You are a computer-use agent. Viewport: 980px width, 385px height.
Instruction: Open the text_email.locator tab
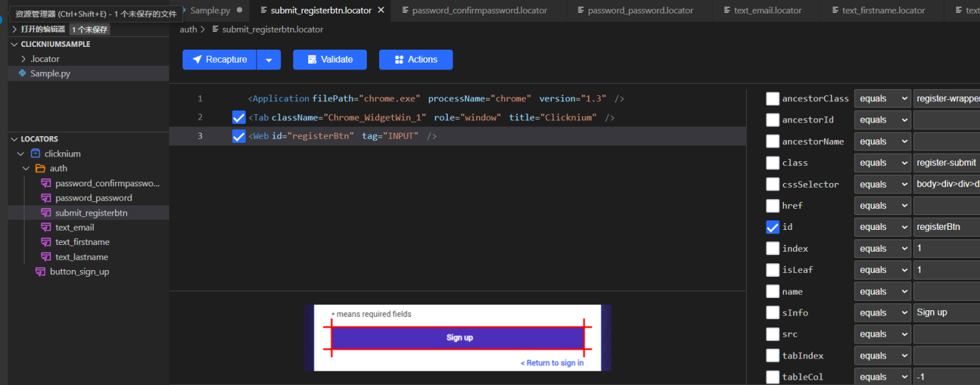click(767, 10)
